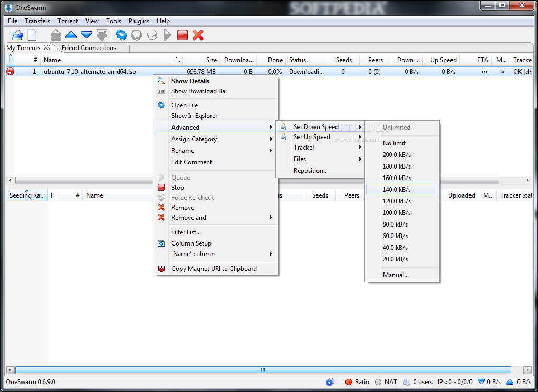Sort by Size column header
Image resolution: width=538 pixels, height=392 pixels.
coord(201,60)
